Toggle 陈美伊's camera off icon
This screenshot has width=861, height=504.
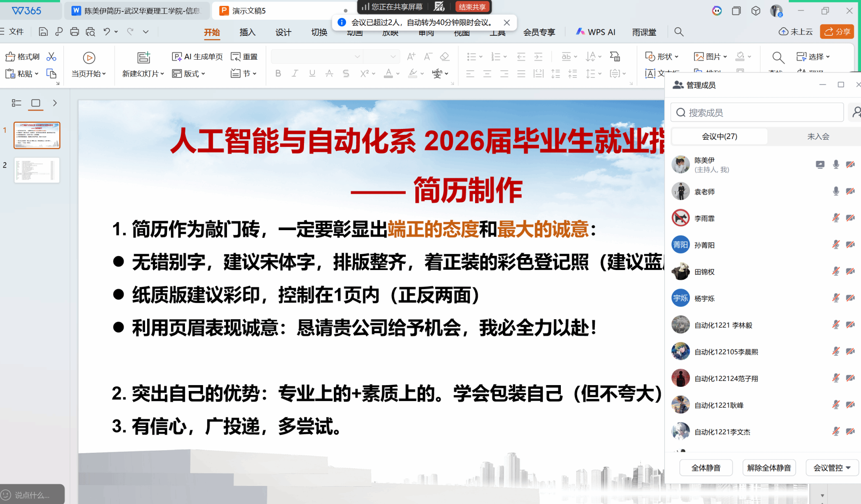[x=850, y=165]
